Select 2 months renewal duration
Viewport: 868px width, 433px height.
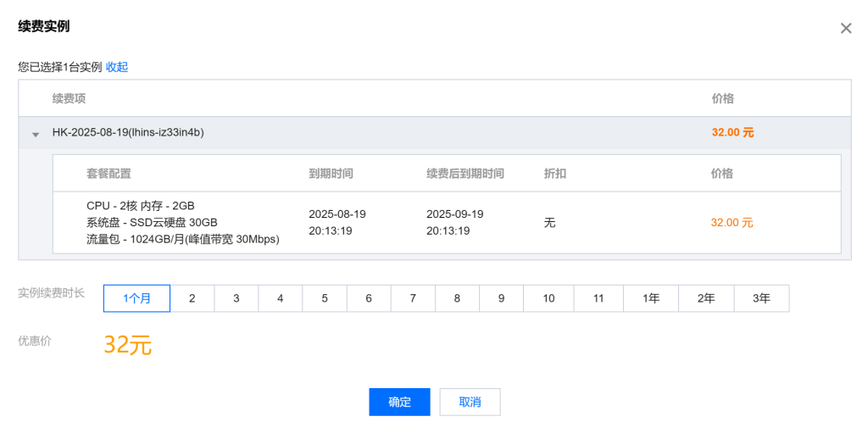click(192, 298)
